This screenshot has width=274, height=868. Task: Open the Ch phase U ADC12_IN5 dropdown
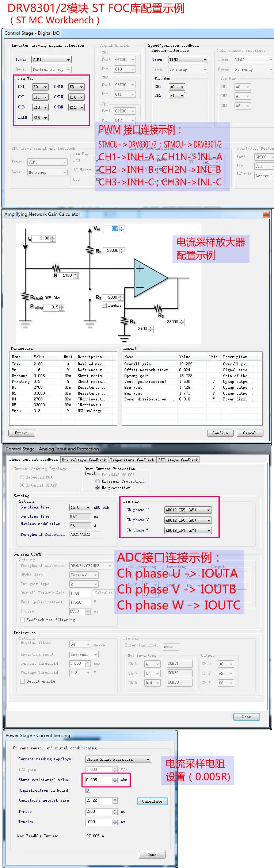point(188,510)
